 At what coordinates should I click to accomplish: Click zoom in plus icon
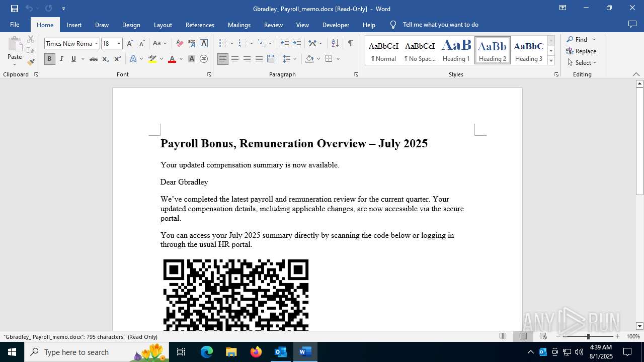click(618, 336)
